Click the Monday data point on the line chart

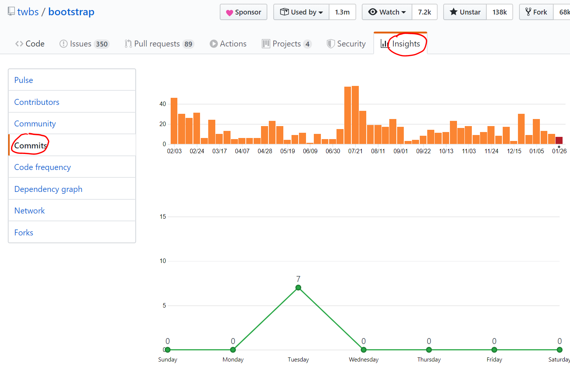click(233, 350)
